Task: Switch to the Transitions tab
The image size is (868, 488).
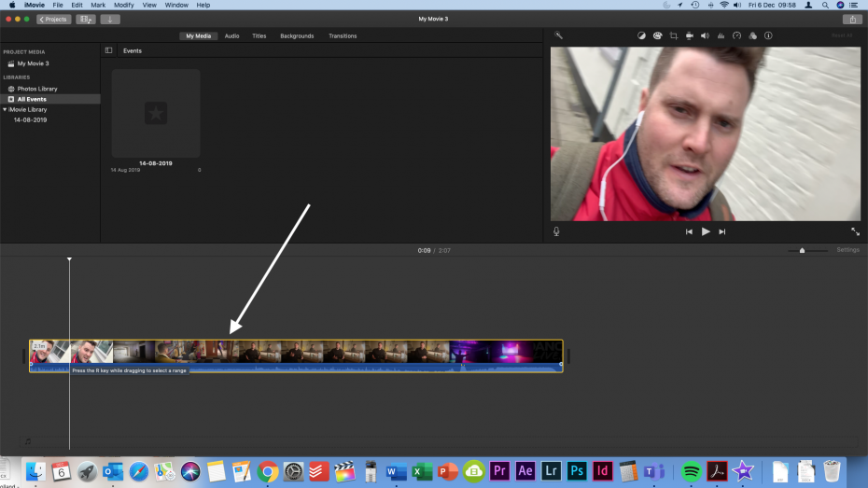Action: (343, 35)
